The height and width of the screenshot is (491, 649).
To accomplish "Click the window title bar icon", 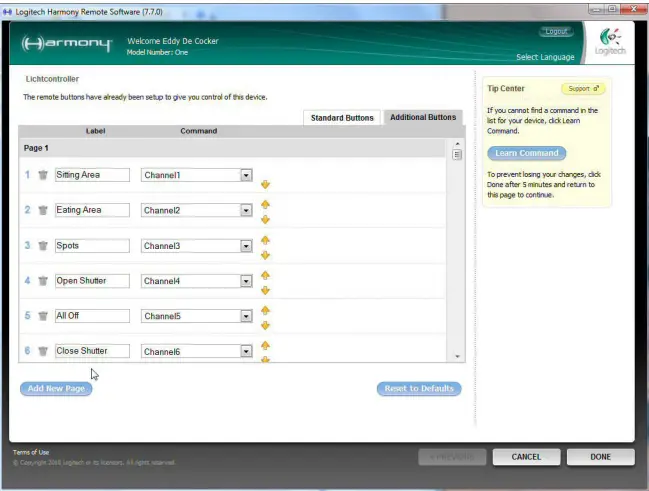I will click(x=7, y=12).
